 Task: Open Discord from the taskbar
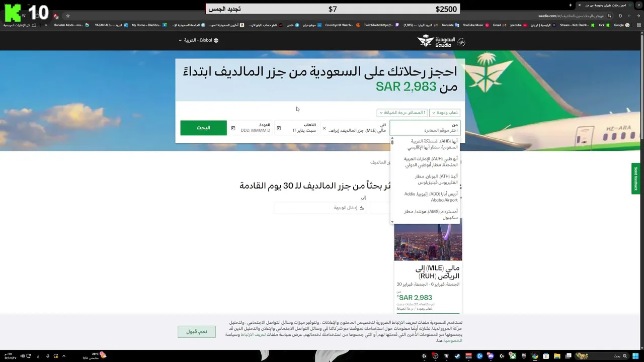tap(491, 356)
